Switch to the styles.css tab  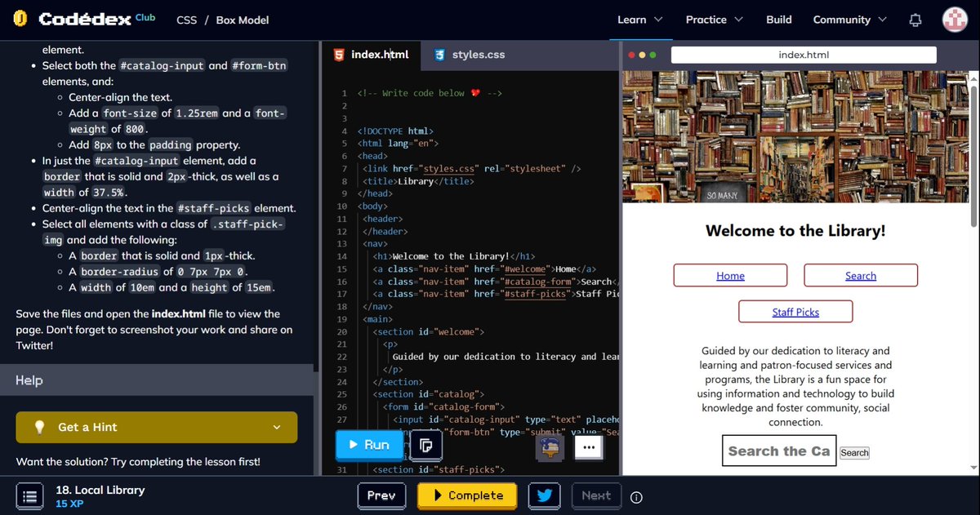[x=478, y=55]
